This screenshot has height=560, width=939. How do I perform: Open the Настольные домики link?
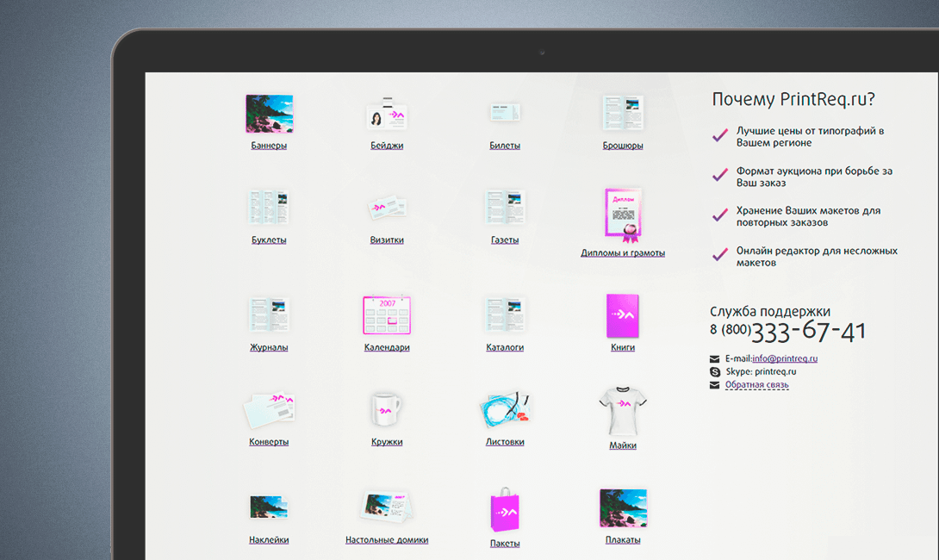[x=387, y=540]
